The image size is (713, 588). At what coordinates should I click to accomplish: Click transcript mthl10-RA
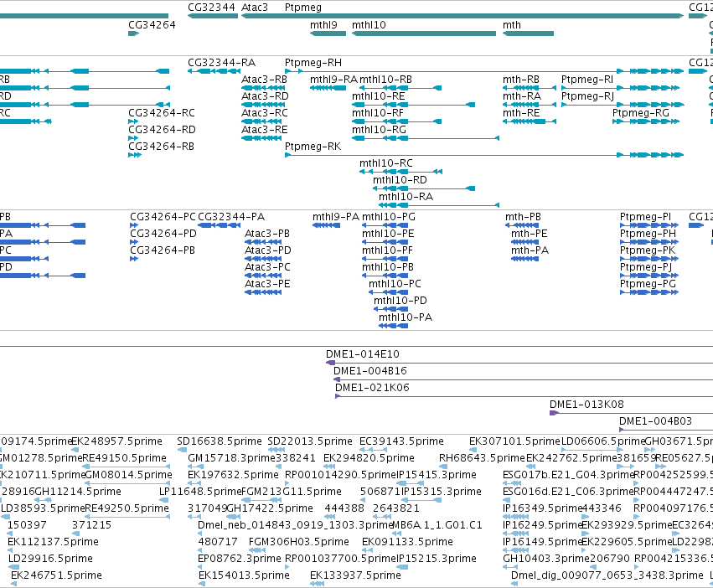tap(406, 197)
